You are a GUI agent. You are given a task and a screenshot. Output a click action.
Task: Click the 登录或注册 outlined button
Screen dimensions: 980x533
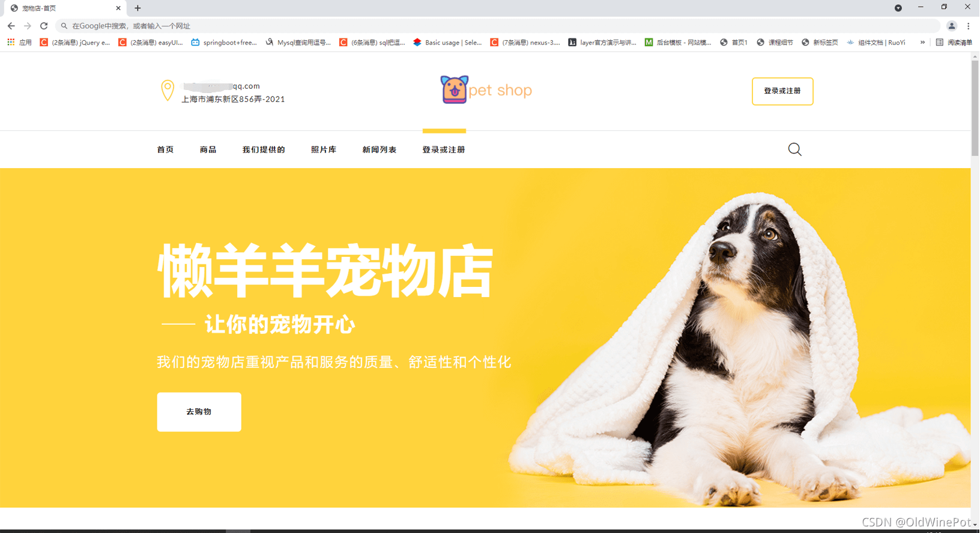(782, 91)
